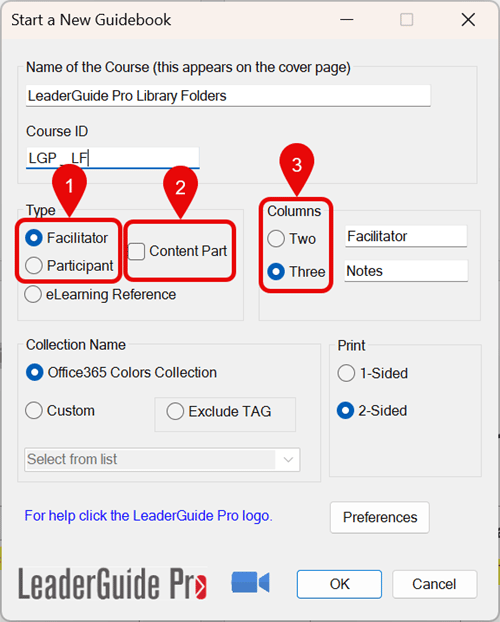
Task: Select the Participant type radio button
Action: click(34, 265)
